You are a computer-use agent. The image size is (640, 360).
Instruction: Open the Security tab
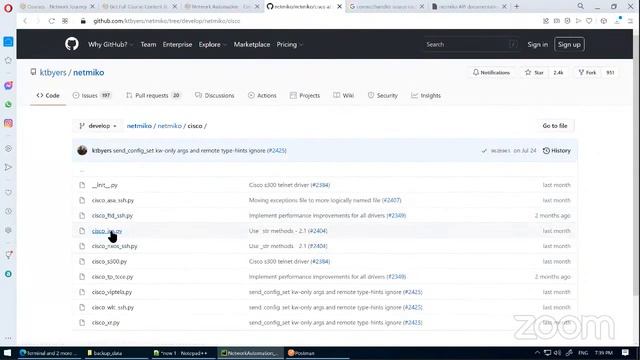382,96
